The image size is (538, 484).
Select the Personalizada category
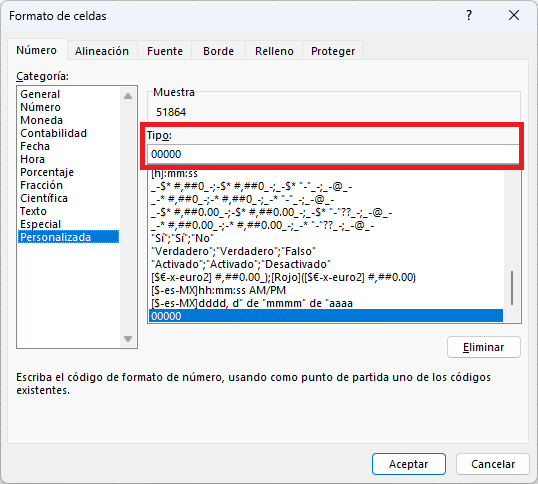[69, 237]
